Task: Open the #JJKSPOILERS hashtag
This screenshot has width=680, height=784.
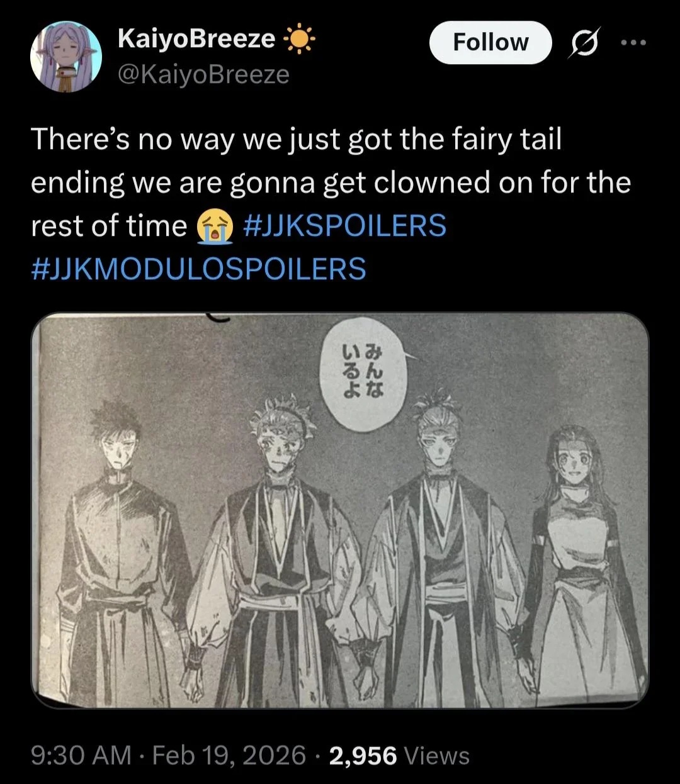Action: coord(344,227)
